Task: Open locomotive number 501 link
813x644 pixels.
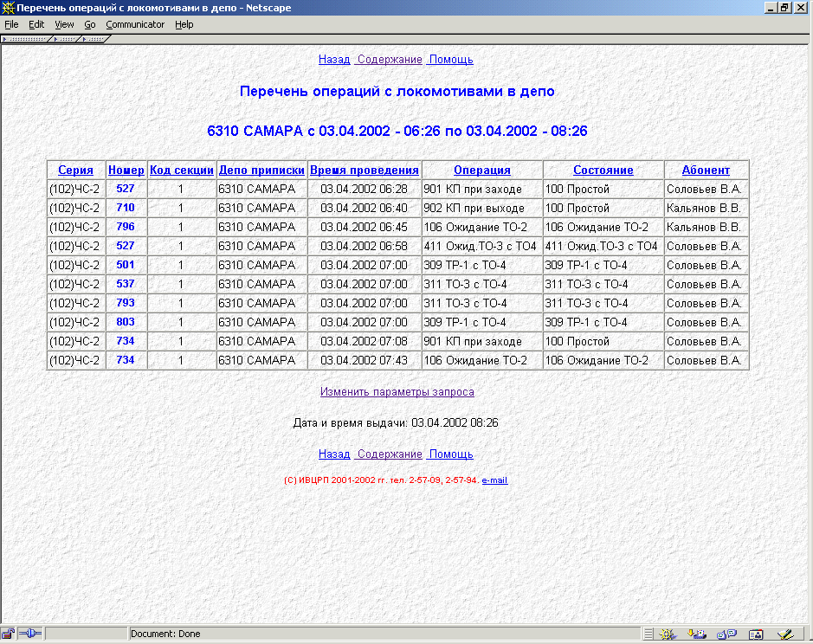Action: pyautogui.click(x=126, y=265)
